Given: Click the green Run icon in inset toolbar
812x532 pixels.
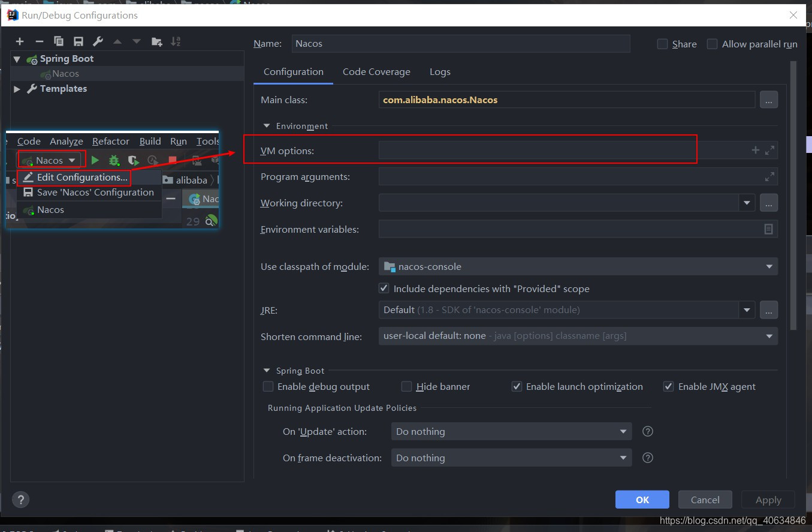Looking at the screenshot, I should [95, 160].
